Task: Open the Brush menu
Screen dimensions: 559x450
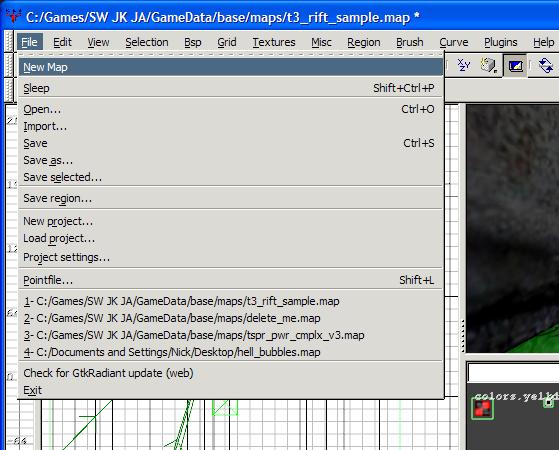Action: coord(410,42)
